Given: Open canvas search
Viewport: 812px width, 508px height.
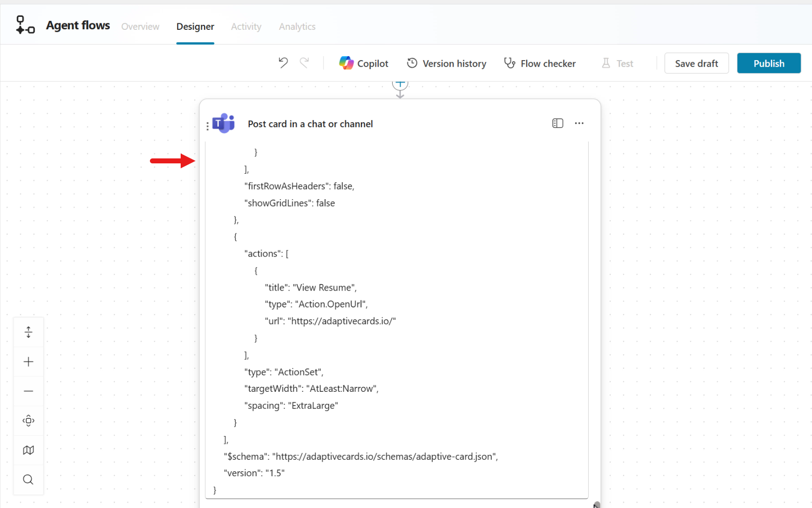Looking at the screenshot, I should coord(28,479).
